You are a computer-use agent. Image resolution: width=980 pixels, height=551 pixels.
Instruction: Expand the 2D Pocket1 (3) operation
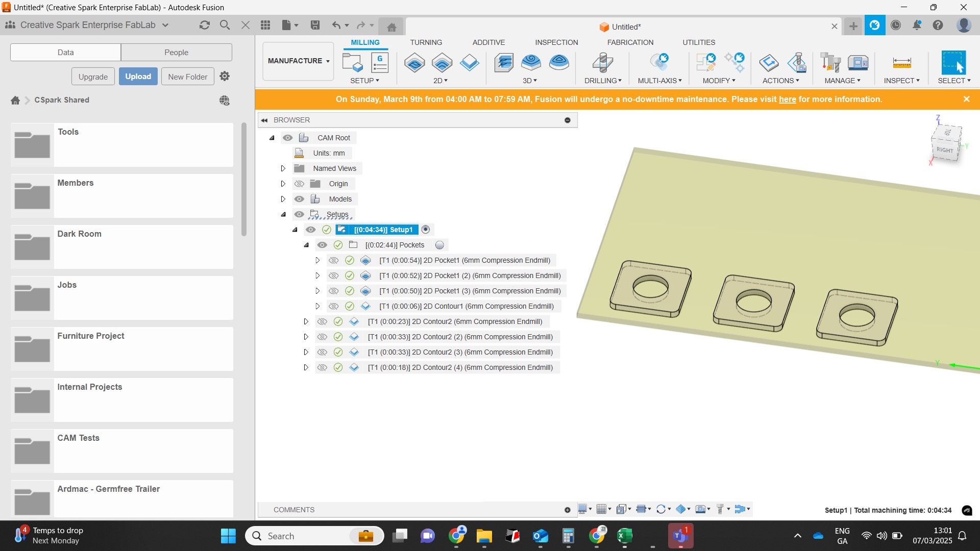coord(317,291)
